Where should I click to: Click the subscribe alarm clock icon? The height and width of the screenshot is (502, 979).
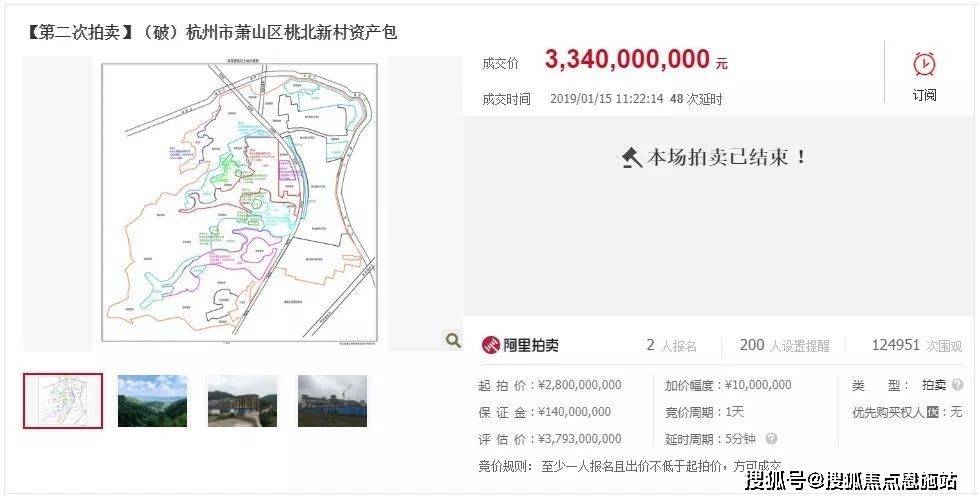(x=924, y=64)
